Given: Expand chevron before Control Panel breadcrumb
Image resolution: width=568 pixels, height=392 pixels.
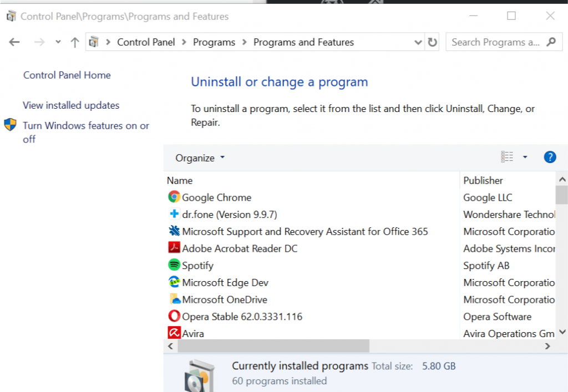Looking at the screenshot, I should point(108,42).
